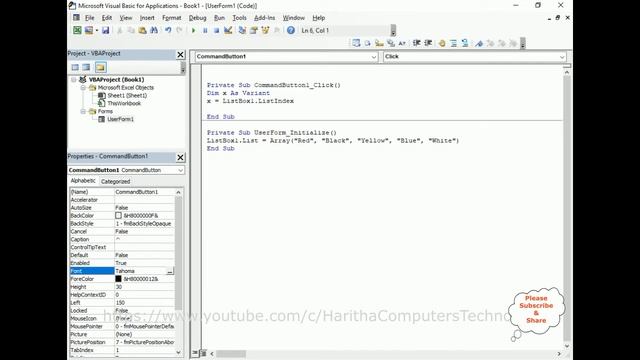This screenshot has width=640, height=360.
Task: Open the CommandButton1 object dropdown in code window
Action: pos(373,57)
